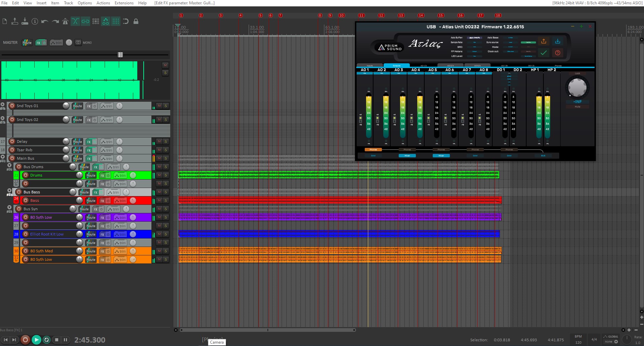The image size is (644, 346).
Task: Open the FX chain on the Delay track
Action: [89, 142]
